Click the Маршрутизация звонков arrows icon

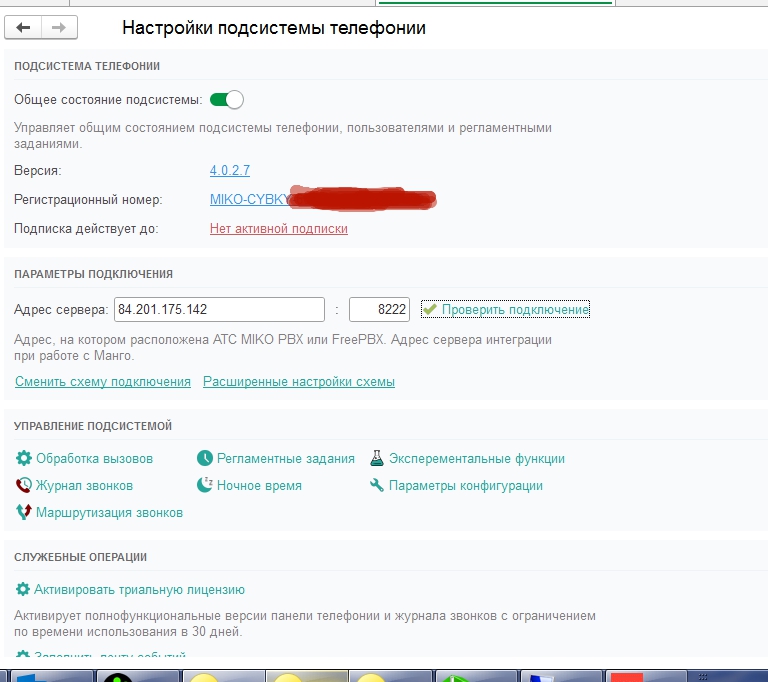coord(24,513)
